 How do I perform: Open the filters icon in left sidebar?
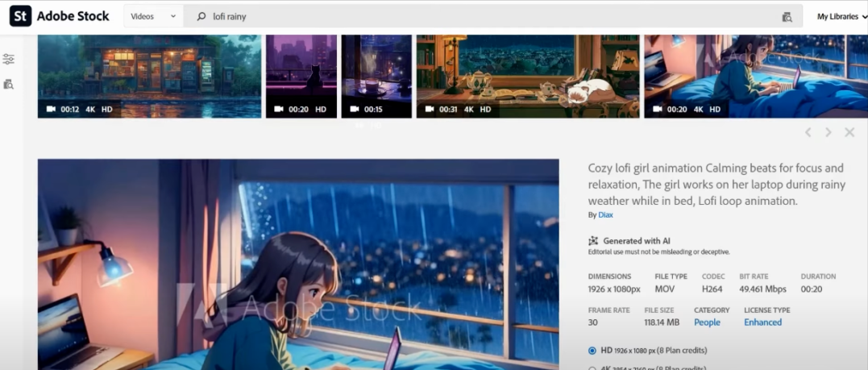tap(9, 59)
